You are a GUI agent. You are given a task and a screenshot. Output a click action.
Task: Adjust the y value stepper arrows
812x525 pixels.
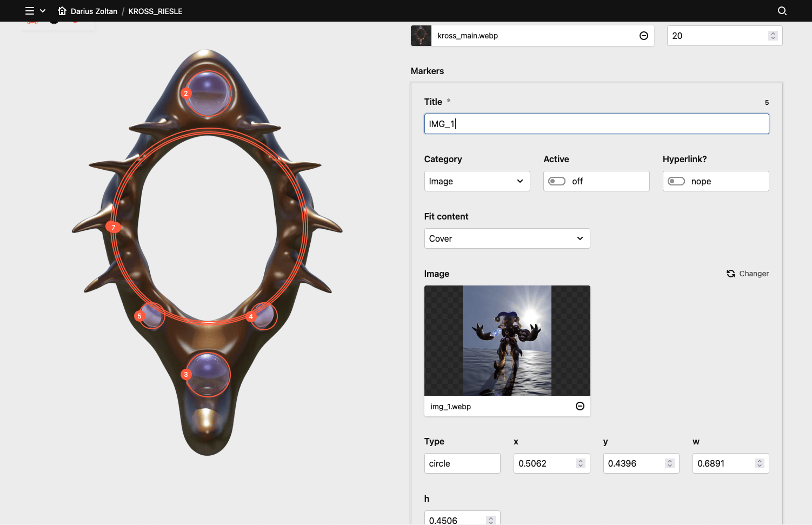point(670,463)
